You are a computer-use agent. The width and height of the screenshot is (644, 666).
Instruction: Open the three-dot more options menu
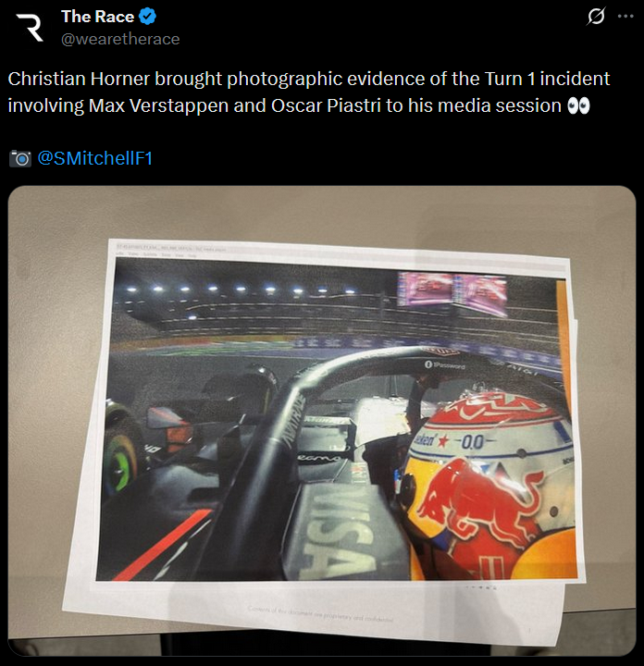click(x=625, y=17)
